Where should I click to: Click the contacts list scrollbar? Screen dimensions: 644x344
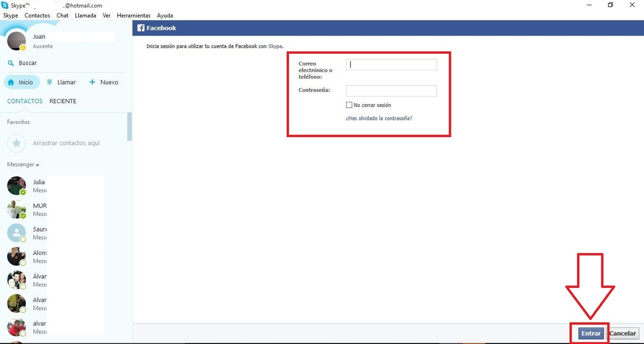pyautogui.click(x=130, y=126)
